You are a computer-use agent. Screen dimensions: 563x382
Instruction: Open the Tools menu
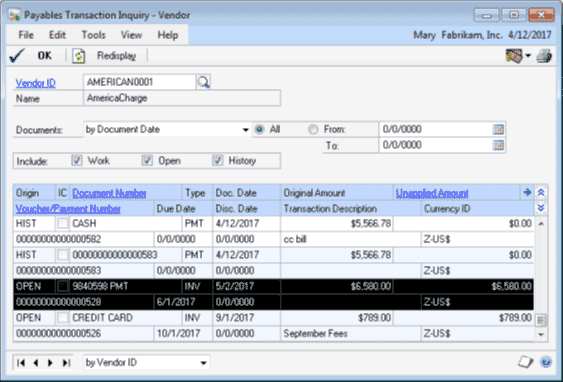[93, 35]
